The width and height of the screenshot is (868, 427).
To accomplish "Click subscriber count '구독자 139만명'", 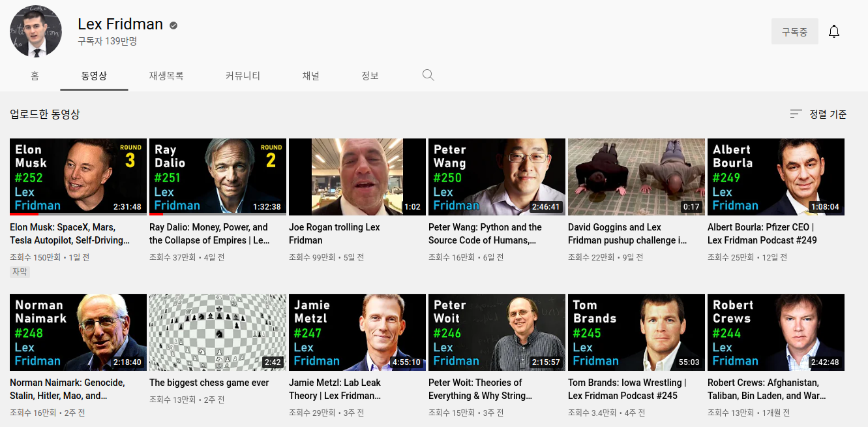I will coord(107,41).
